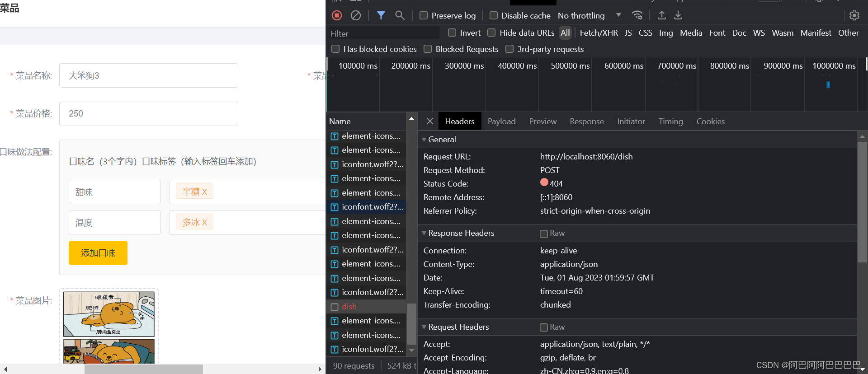Enable Disable cache checkbox
Image resolution: width=868 pixels, height=374 pixels.
494,15
